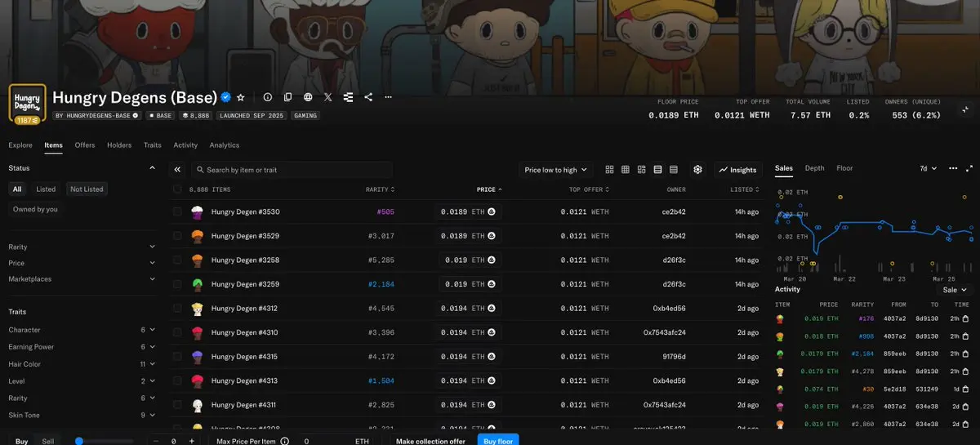Switch to compact table view
Viewport: 980px width, 445px height.
[x=674, y=170]
